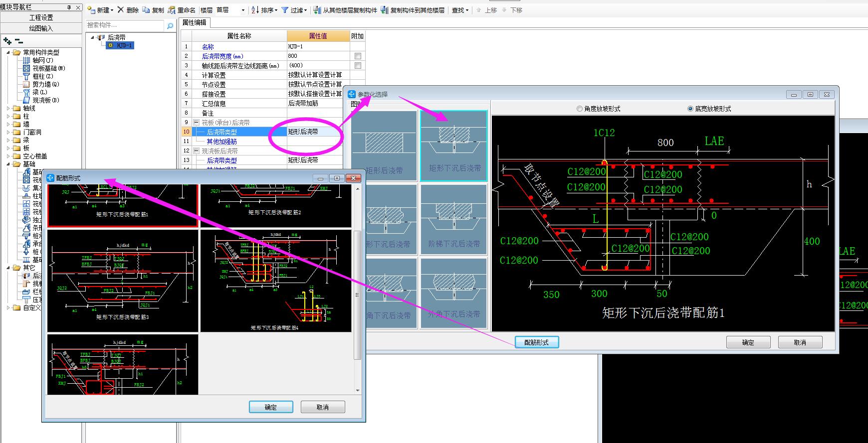Click the 删除 (Delete) X icon
The width and height of the screenshot is (868, 443).
pyautogui.click(x=120, y=10)
